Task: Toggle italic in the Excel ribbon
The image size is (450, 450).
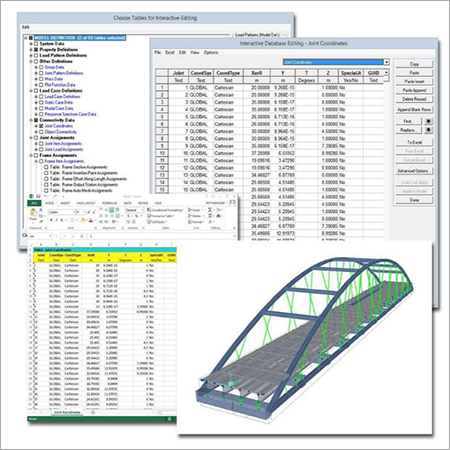Action: tap(57, 220)
